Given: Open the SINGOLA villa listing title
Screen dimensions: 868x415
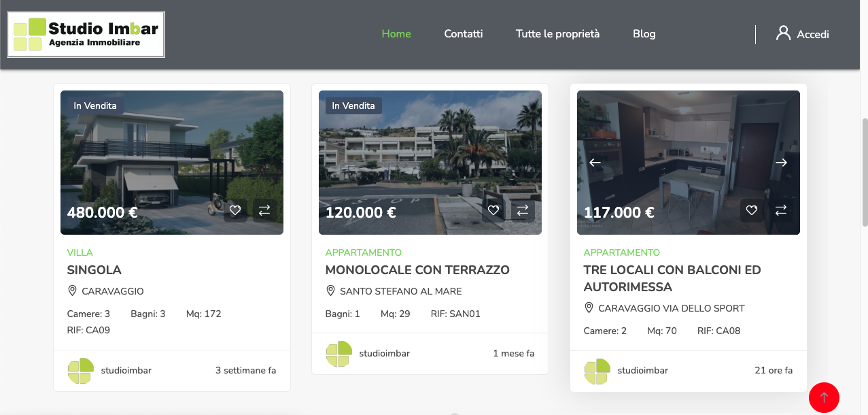Looking at the screenshot, I should pos(94,270).
